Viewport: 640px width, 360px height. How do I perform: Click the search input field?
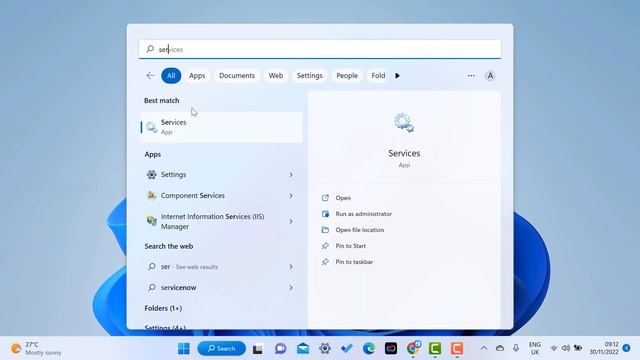(320, 49)
